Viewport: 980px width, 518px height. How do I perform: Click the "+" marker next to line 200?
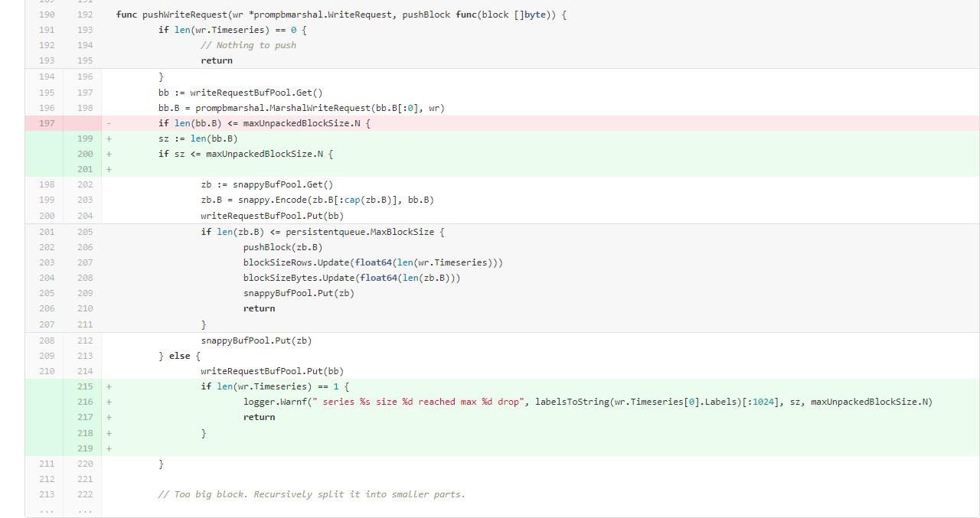pos(108,154)
